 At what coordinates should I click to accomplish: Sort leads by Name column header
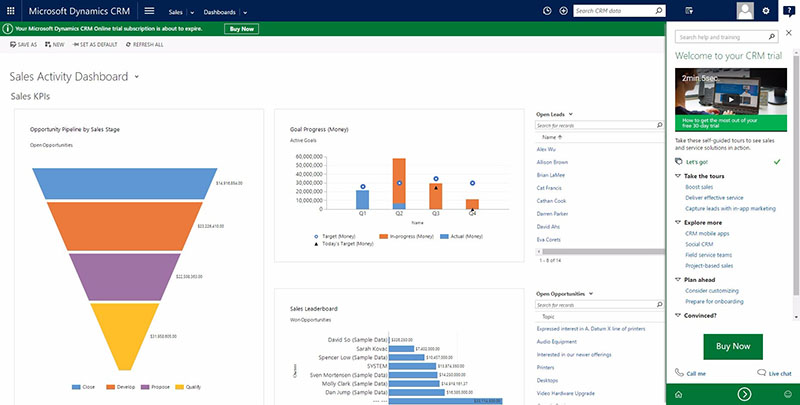click(x=552, y=137)
